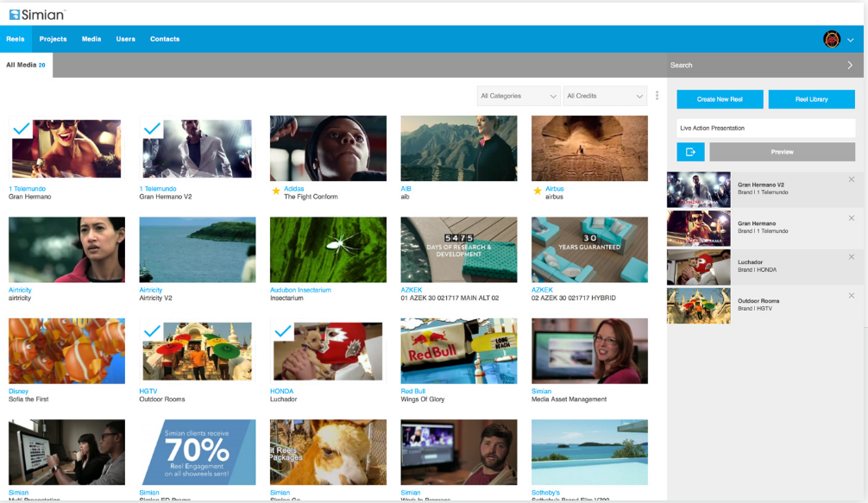Click the '01 AZEK 30 021717 MAIN ALT 02' title
This screenshot has width=868, height=503.
coord(450,299)
